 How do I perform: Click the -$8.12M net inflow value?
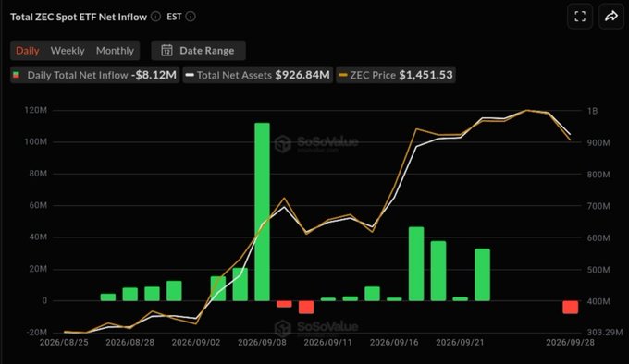coord(154,75)
